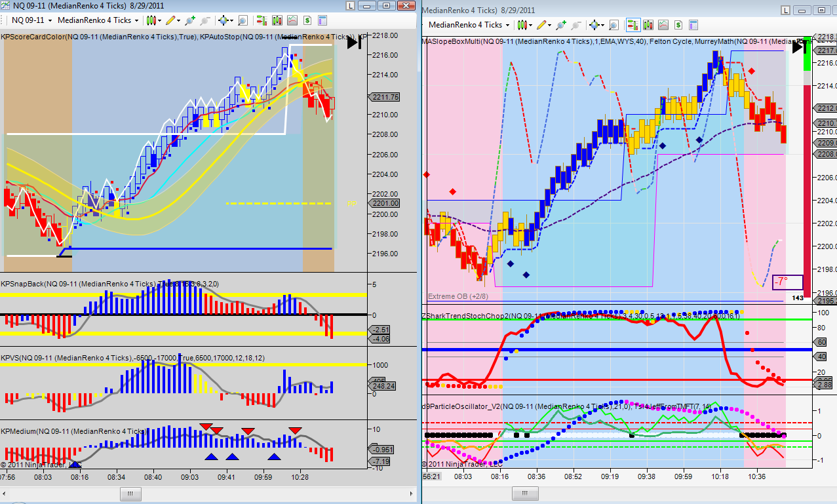Toggle highlighted Chart Trader icon in right chart

pyautogui.click(x=633, y=24)
